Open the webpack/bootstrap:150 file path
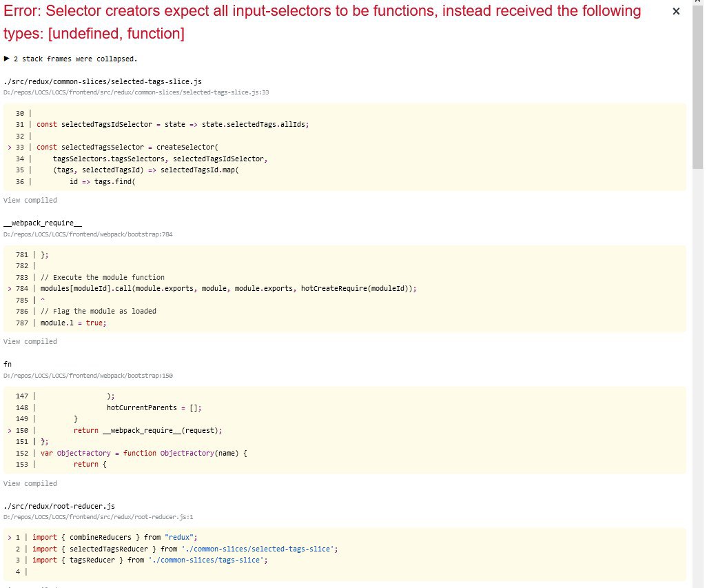This screenshot has height=588, width=707. (88, 376)
